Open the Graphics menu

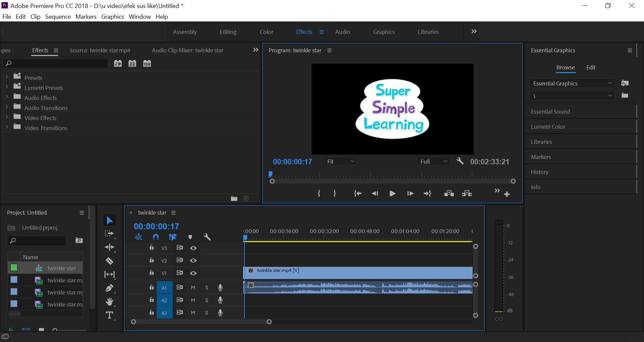[112, 16]
